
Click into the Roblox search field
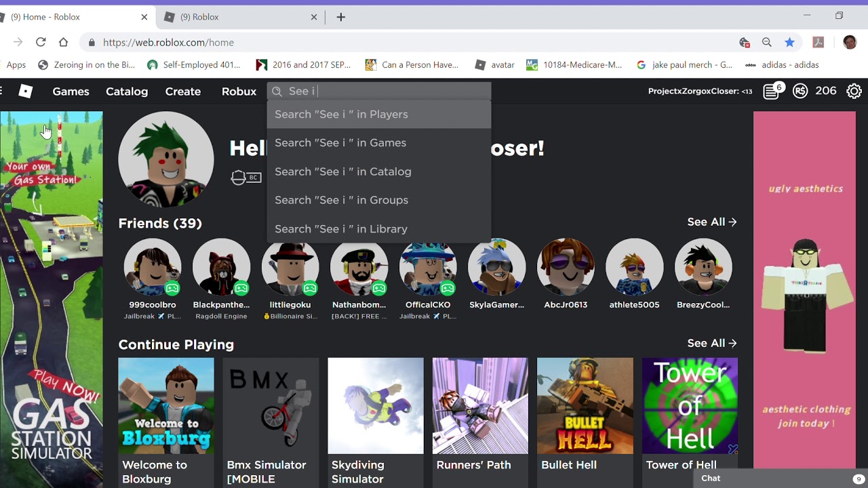click(x=379, y=91)
